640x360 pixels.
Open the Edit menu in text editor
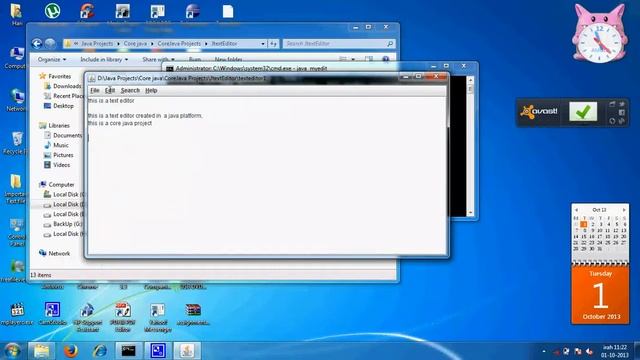pyautogui.click(x=110, y=90)
